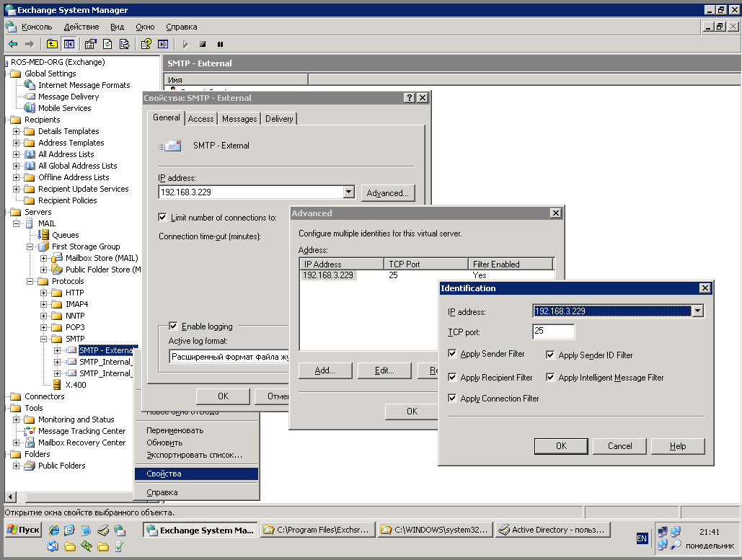742x560 pixels.
Task: Click Cancel in the Identification dialog
Action: click(x=620, y=446)
